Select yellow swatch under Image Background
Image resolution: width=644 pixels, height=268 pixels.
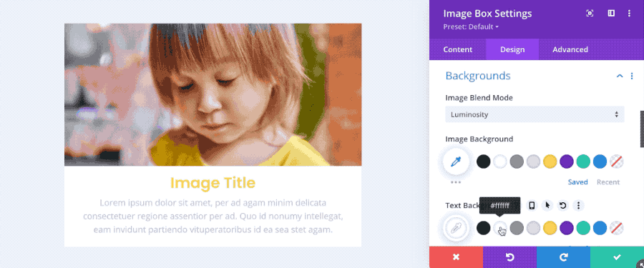point(550,162)
